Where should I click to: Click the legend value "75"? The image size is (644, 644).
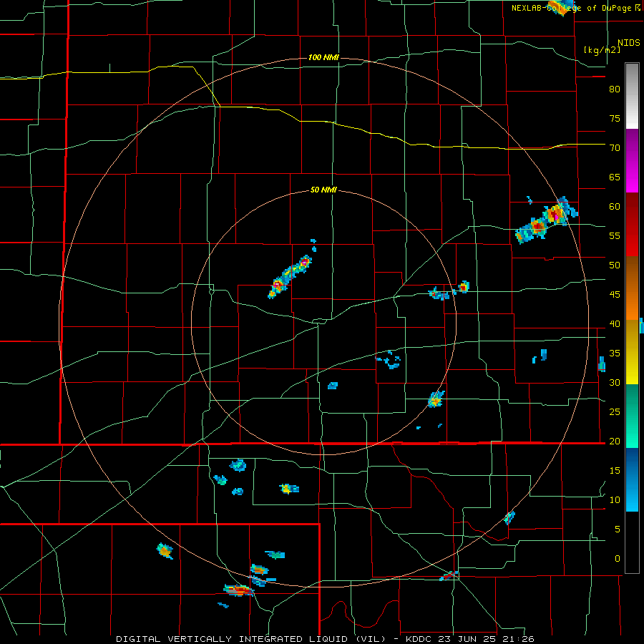coord(615,118)
